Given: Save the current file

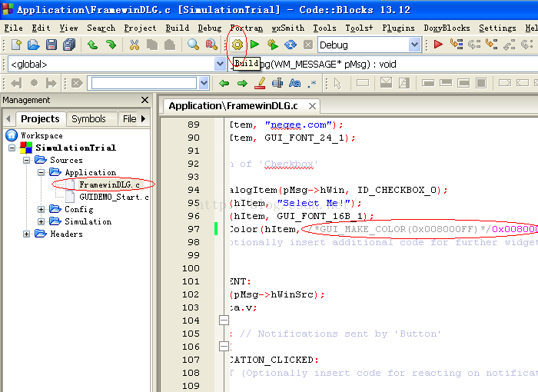Looking at the screenshot, I should tap(51, 45).
